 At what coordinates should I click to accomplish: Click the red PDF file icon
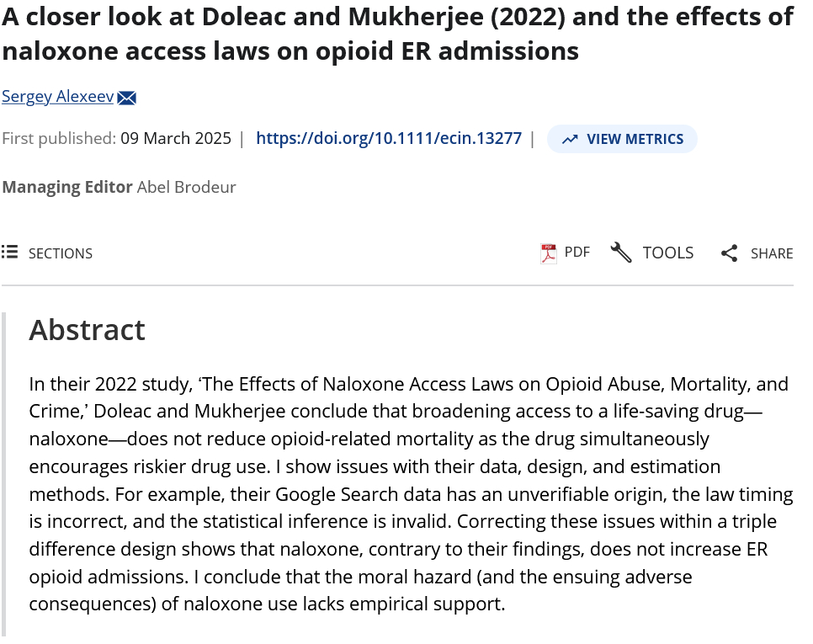coord(549,253)
